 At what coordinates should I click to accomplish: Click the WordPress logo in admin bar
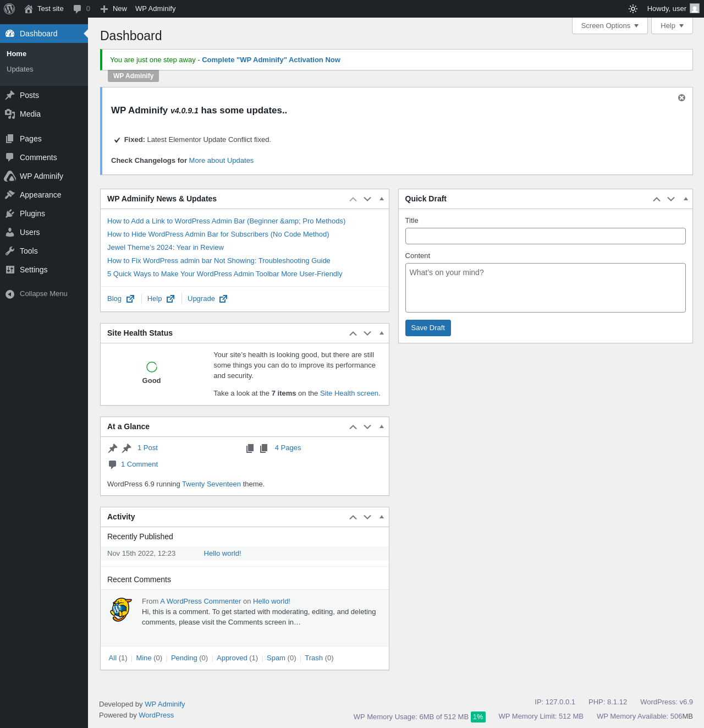point(9,9)
